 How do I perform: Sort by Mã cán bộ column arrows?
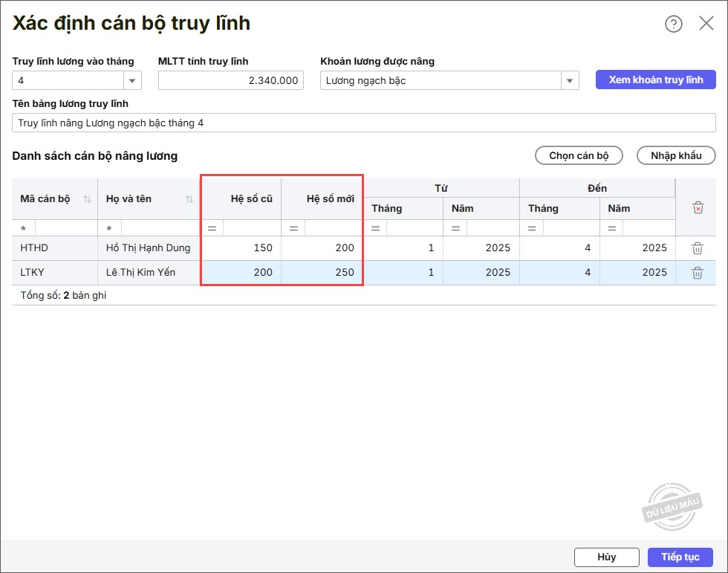point(87,199)
